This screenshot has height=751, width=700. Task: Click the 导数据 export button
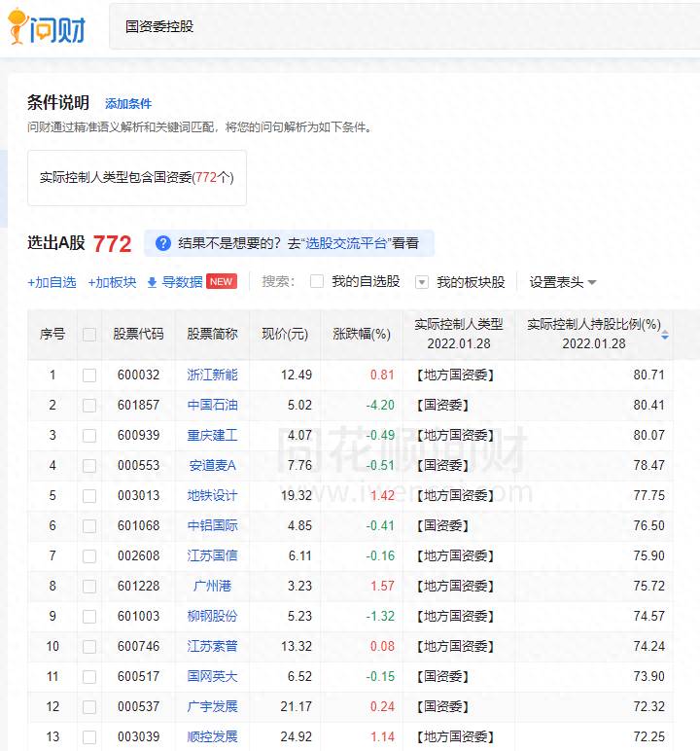pos(182,282)
